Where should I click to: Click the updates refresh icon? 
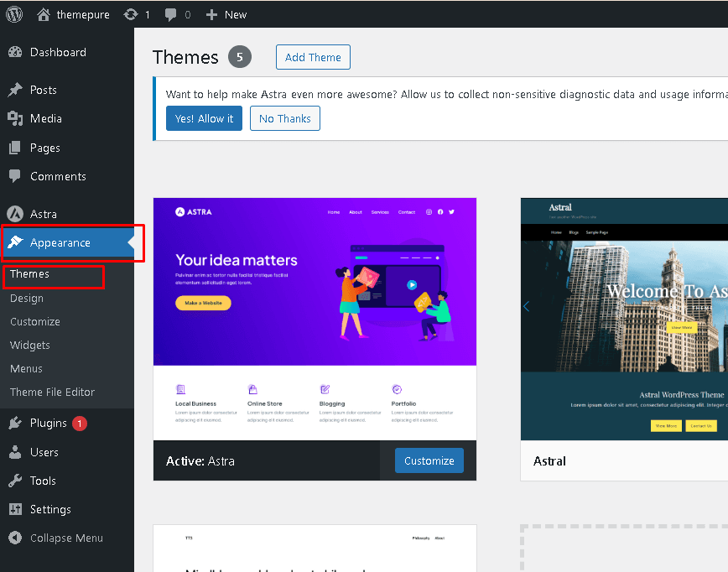[131, 14]
